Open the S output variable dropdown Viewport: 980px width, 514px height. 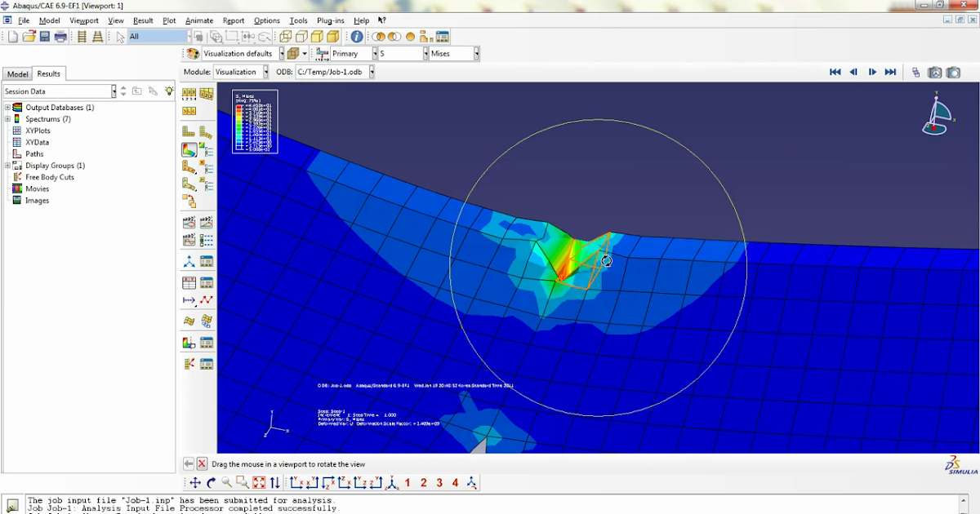[x=425, y=53]
